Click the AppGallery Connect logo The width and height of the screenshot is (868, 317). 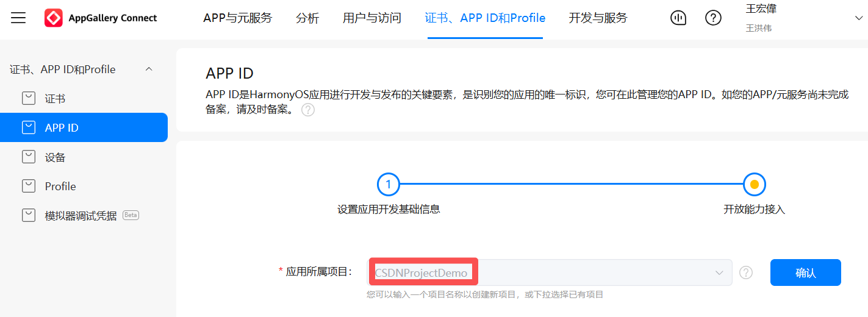click(x=101, y=18)
